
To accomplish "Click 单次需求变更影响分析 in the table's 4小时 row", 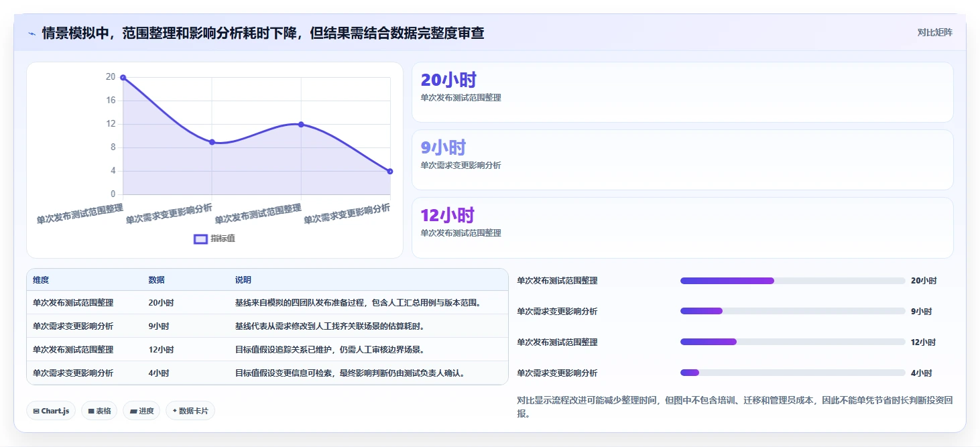I will 73,373.
